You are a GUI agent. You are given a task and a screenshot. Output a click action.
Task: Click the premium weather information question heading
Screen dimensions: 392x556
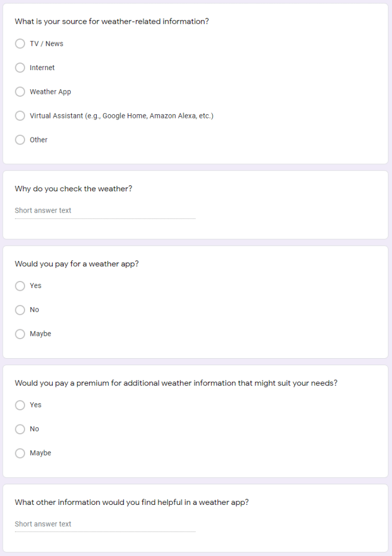click(176, 383)
